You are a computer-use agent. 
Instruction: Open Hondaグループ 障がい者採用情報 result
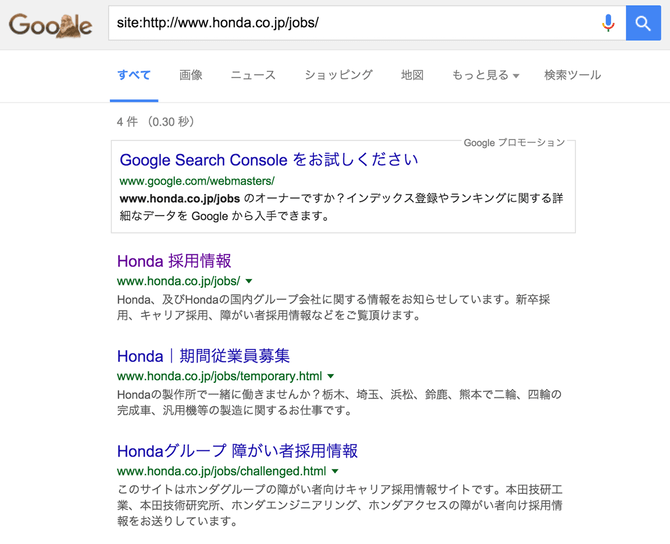[x=237, y=451]
